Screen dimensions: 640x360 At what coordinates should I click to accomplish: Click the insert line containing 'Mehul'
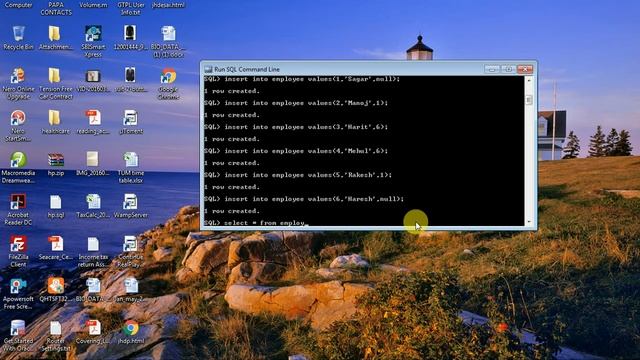coord(296,151)
